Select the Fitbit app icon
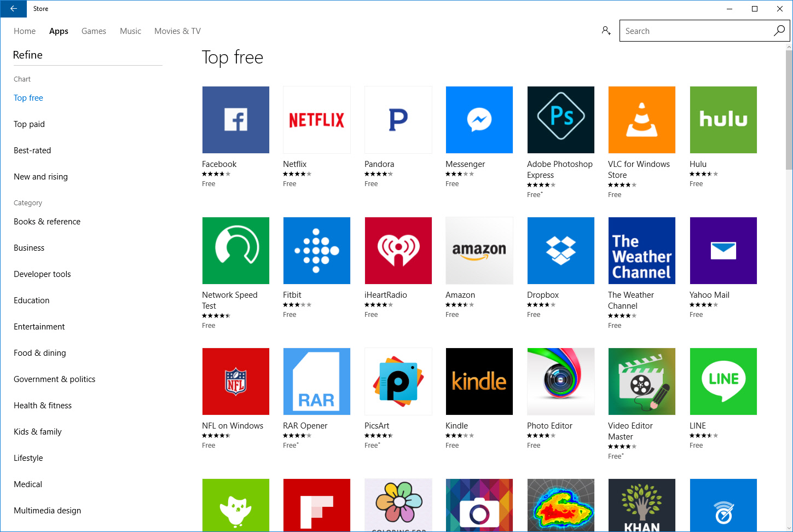The height and width of the screenshot is (532, 793). [317, 251]
